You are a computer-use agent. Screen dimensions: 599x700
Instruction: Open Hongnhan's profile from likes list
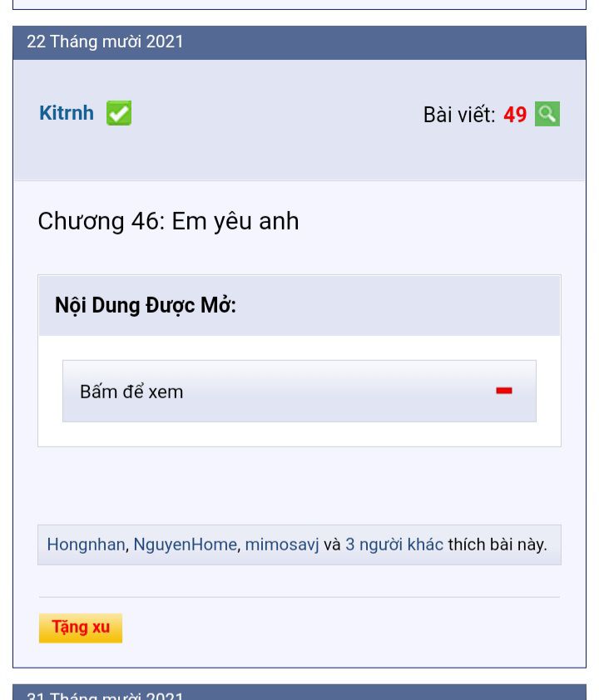[x=86, y=545]
